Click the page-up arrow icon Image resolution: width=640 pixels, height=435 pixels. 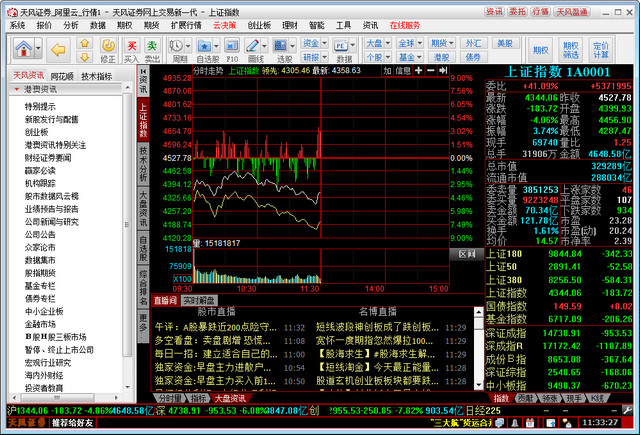click(84, 43)
